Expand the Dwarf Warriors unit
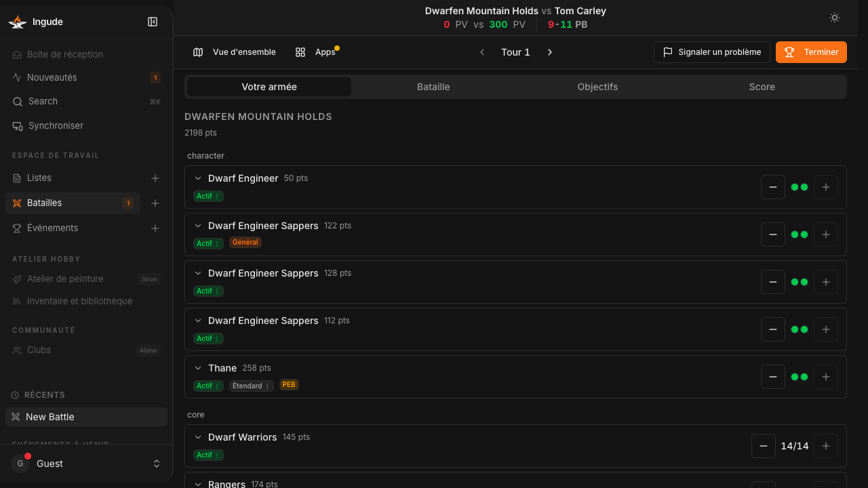The width and height of the screenshot is (868, 488). point(198,437)
